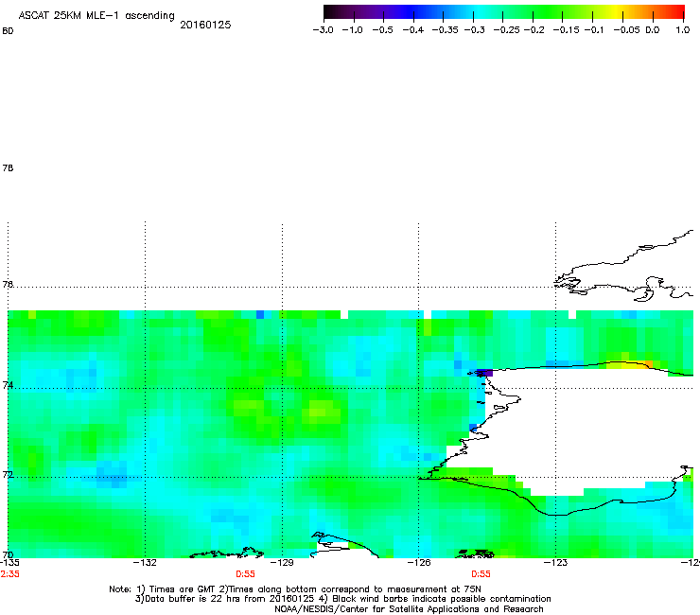Click the "-0.25" color scale label

[x=506, y=30]
